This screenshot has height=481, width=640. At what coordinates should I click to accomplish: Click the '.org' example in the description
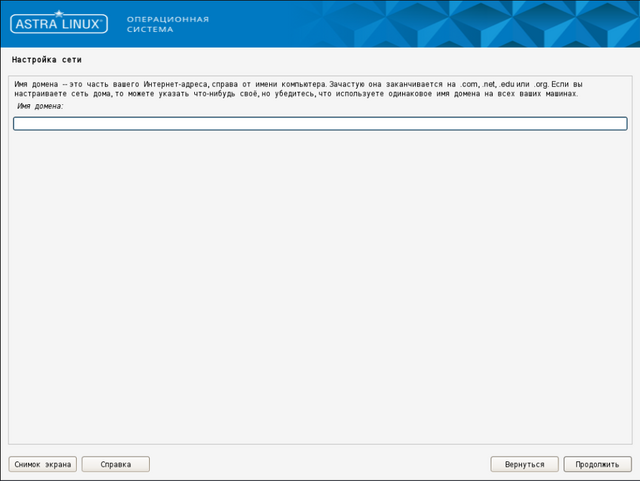click(541, 84)
